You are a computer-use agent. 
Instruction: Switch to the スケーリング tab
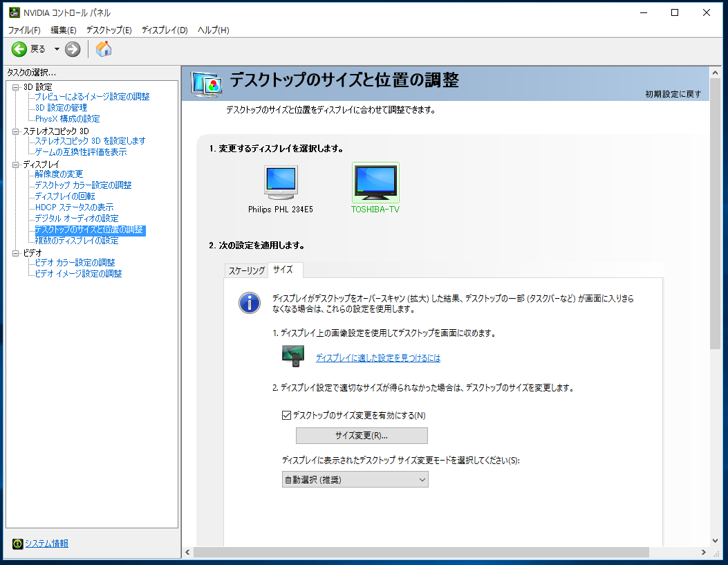click(x=247, y=270)
